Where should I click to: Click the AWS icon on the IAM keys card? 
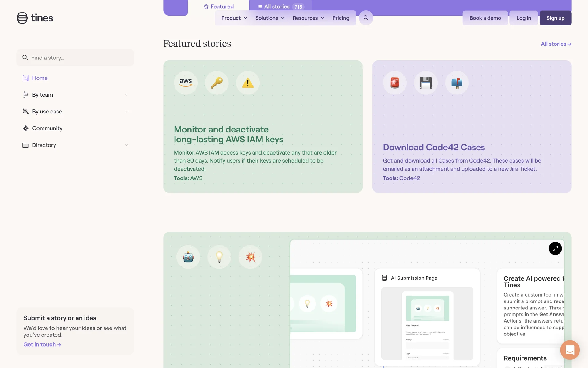click(x=186, y=83)
